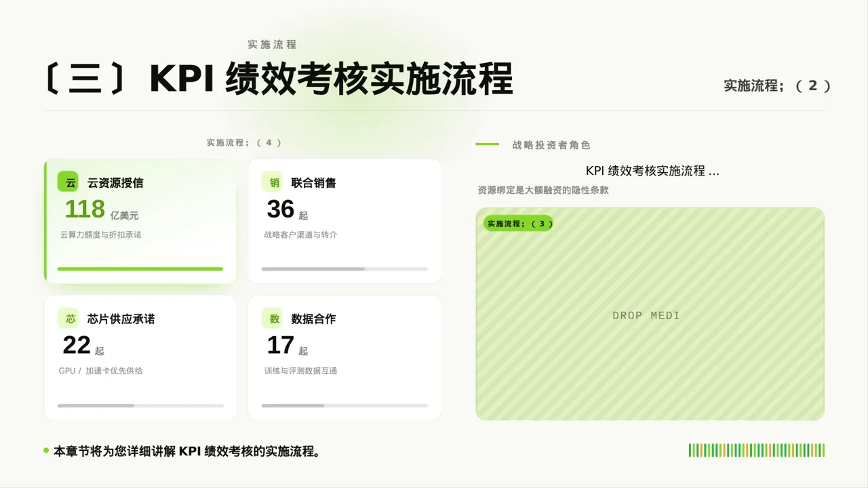Viewport: 868px width, 488px height.
Task: Click the progress bar in 联合销售 card
Action: pos(344,269)
